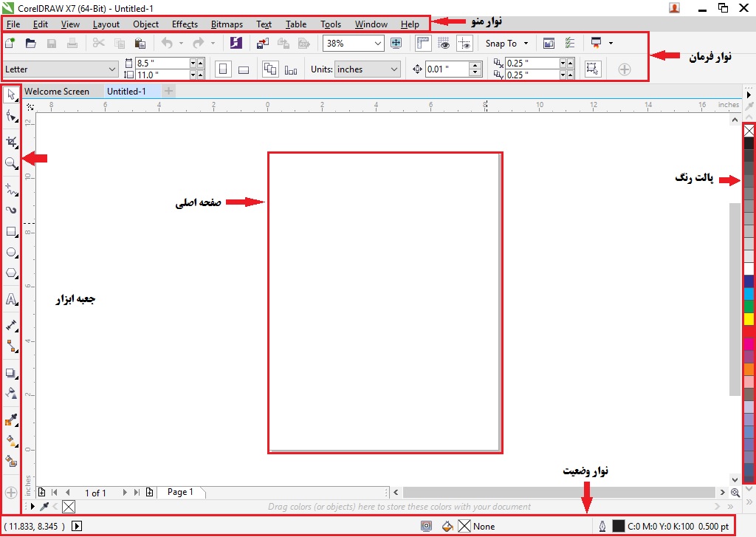756x537 pixels.
Task: Open the File menu
Action: pos(13,24)
